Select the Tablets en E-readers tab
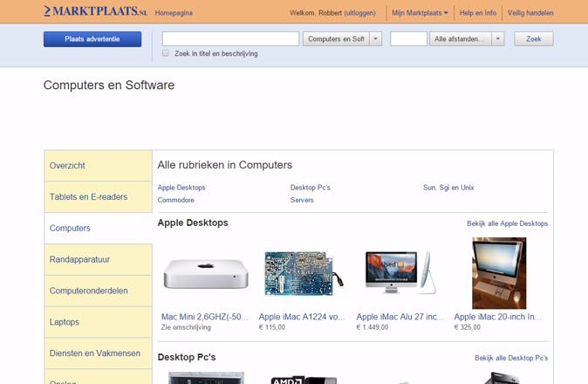 coord(99,197)
